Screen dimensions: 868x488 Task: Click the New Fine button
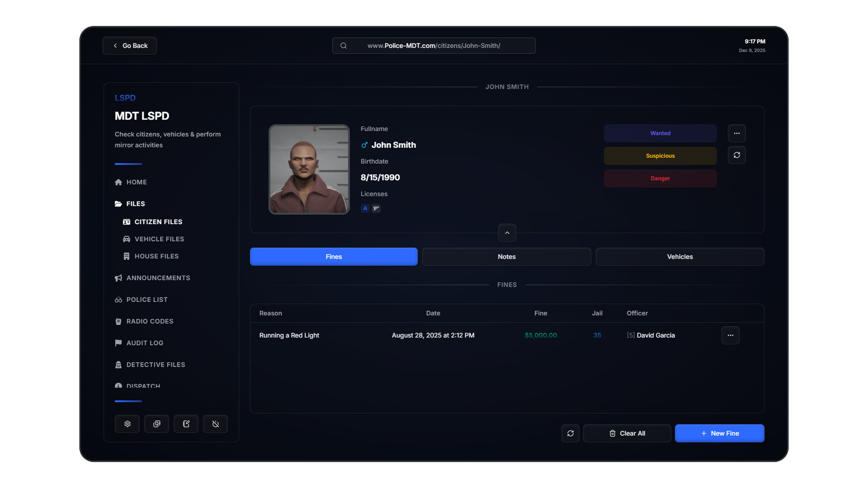(x=719, y=433)
